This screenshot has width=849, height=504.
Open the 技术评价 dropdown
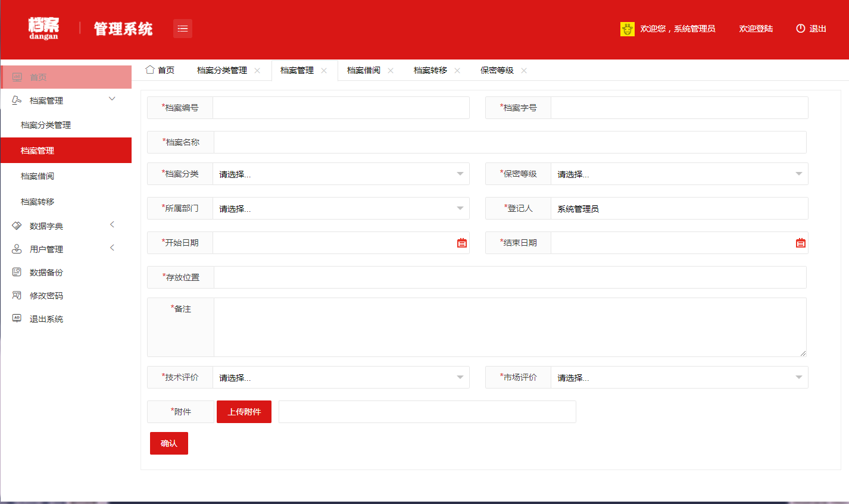pos(341,378)
